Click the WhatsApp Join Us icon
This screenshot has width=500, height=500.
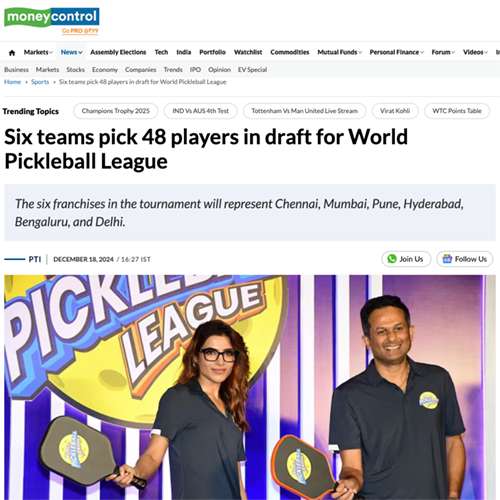coord(392,259)
